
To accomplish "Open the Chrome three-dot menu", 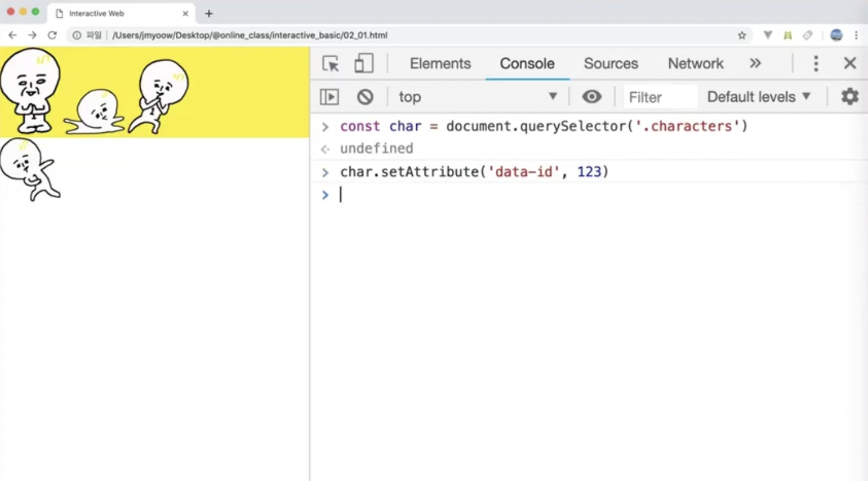I will [x=856, y=35].
